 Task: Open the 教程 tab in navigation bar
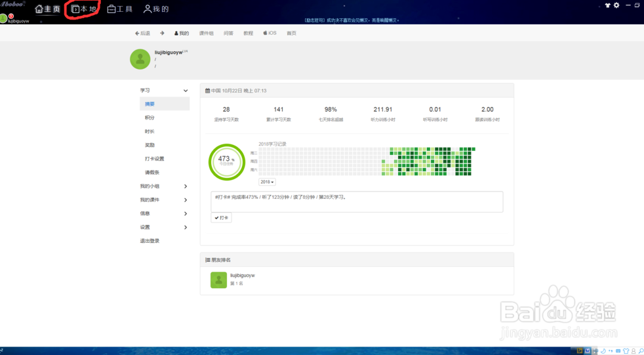[x=248, y=33]
